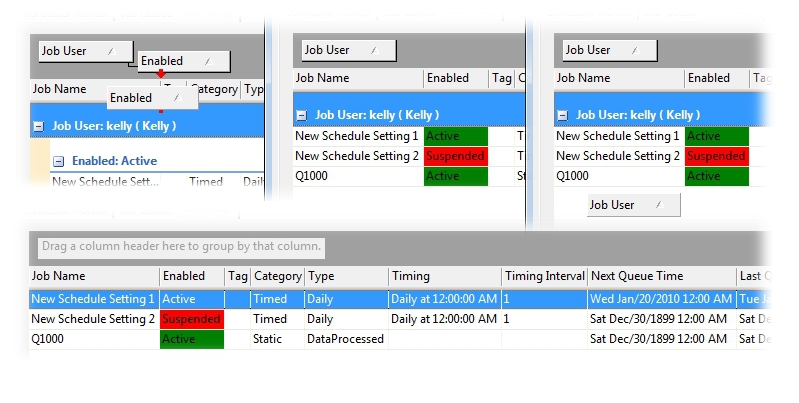This screenshot has width=799, height=403.
Task: Select the red Suspended cell in the bottom grid
Action: (191, 319)
